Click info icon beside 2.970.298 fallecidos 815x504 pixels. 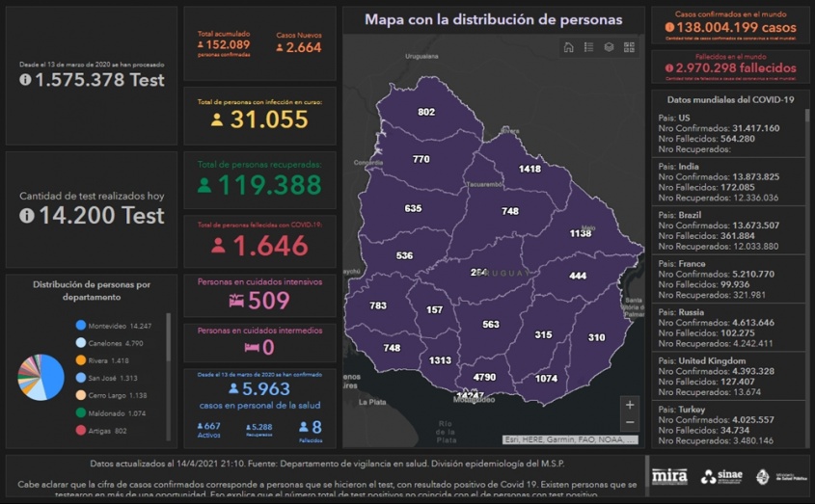point(669,68)
